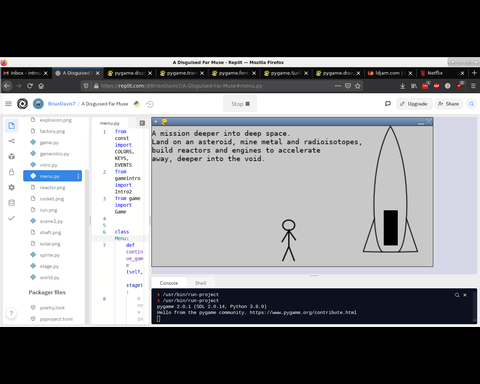Image resolution: width=480 pixels, height=384 pixels.
Task: Clear the console with X icon
Action: tap(465, 295)
